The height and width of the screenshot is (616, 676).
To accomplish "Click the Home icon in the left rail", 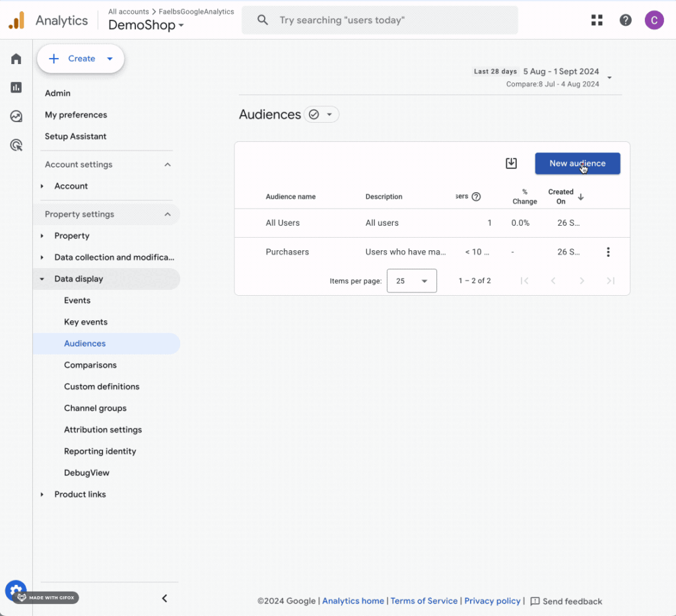I will point(15,59).
